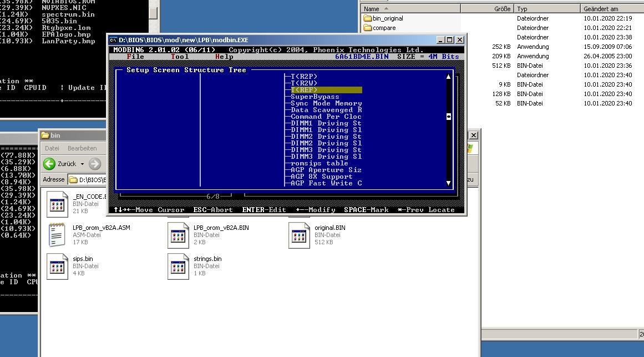Open the Bearbeiten menu in bin window
Screen dimensions: 644x357
82,148
